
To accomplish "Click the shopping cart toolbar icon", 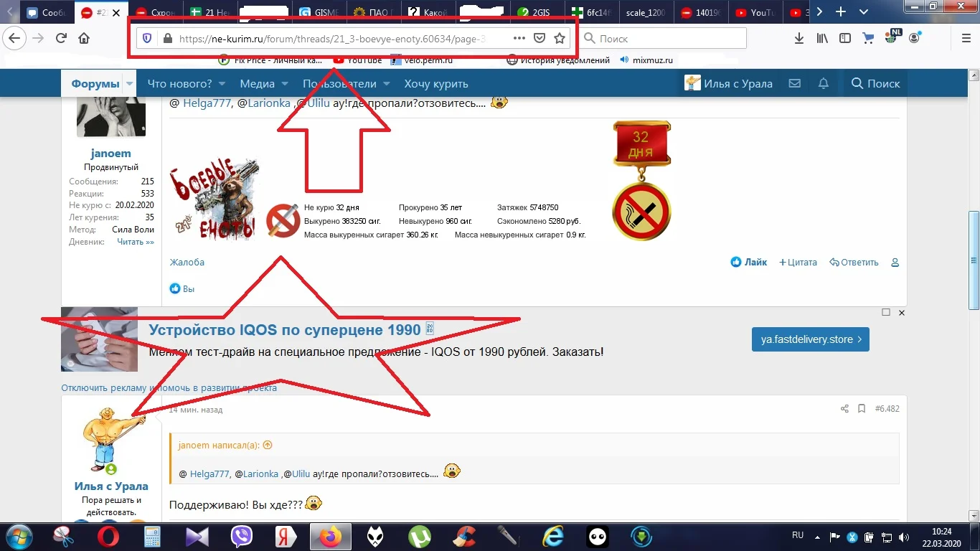I will (x=867, y=37).
